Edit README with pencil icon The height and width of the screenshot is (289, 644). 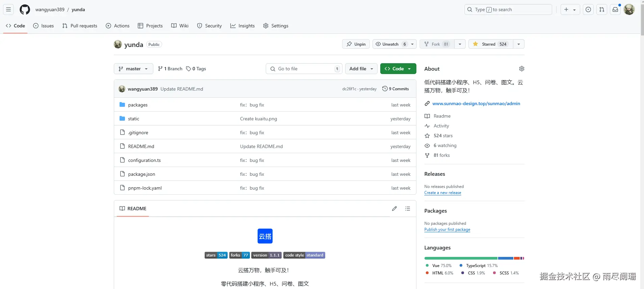pyautogui.click(x=394, y=209)
